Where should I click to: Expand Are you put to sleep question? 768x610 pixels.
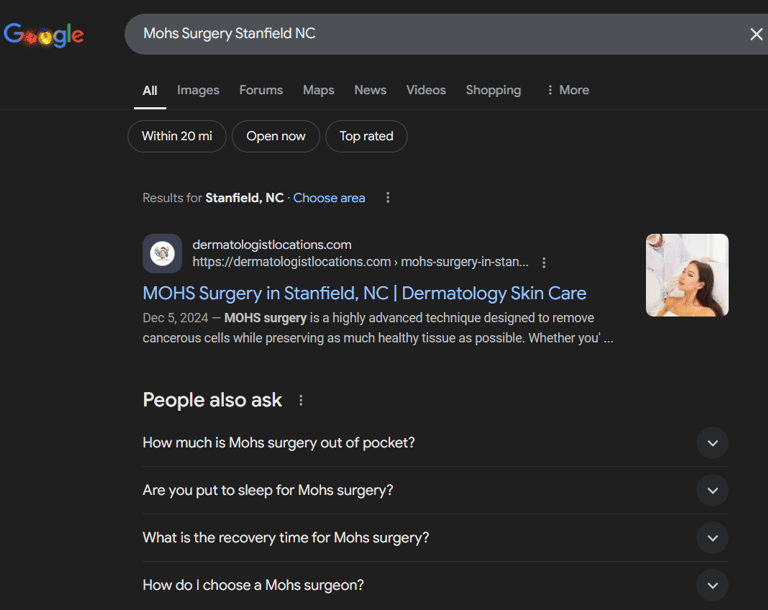coord(435,490)
